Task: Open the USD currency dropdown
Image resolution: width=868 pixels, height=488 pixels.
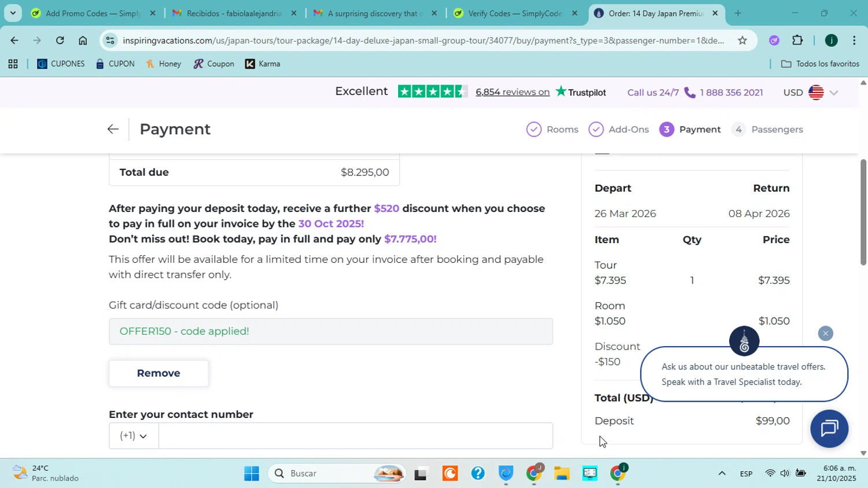Action: pos(811,93)
